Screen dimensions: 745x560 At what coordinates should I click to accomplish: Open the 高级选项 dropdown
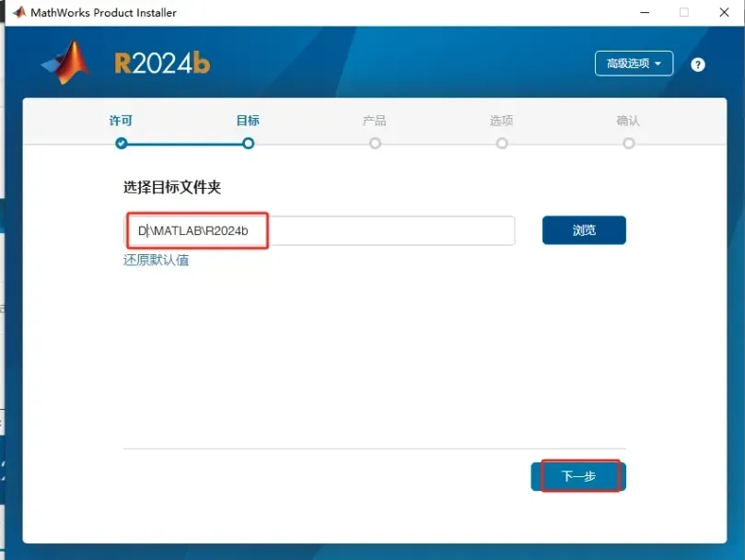(x=634, y=64)
